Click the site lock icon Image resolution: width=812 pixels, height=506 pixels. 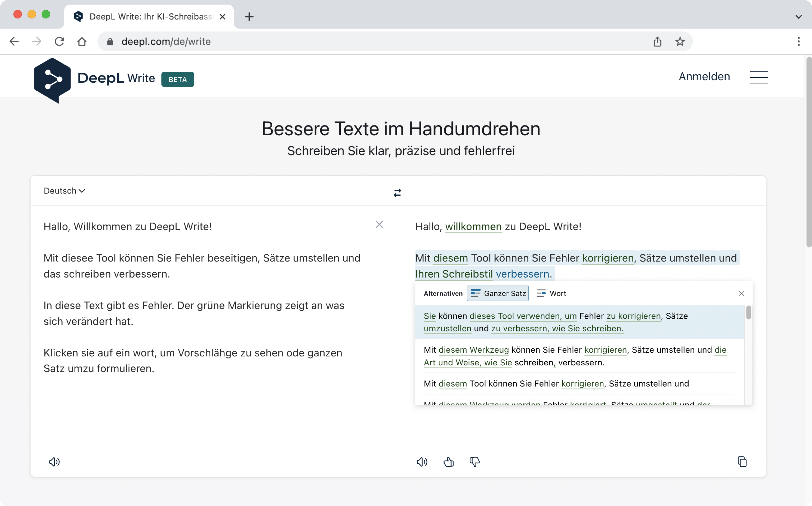pyautogui.click(x=110, y=42)
